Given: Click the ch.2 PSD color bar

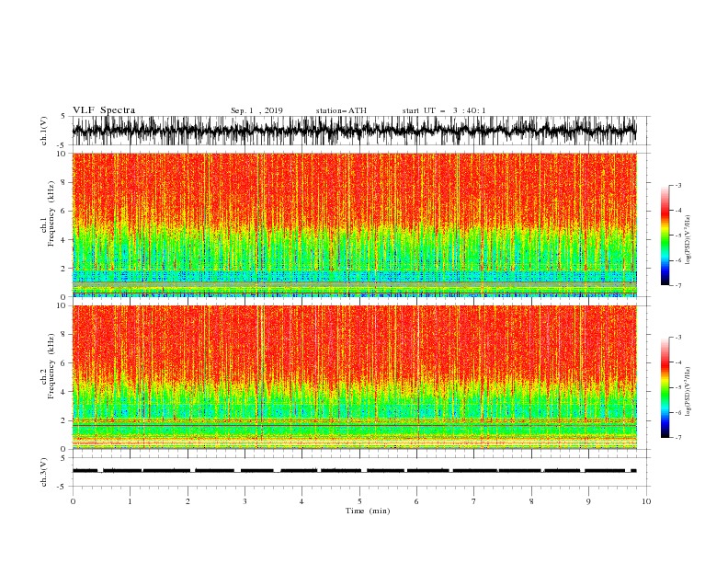Looking at the screenshot, I should click(x=665, y=387).
